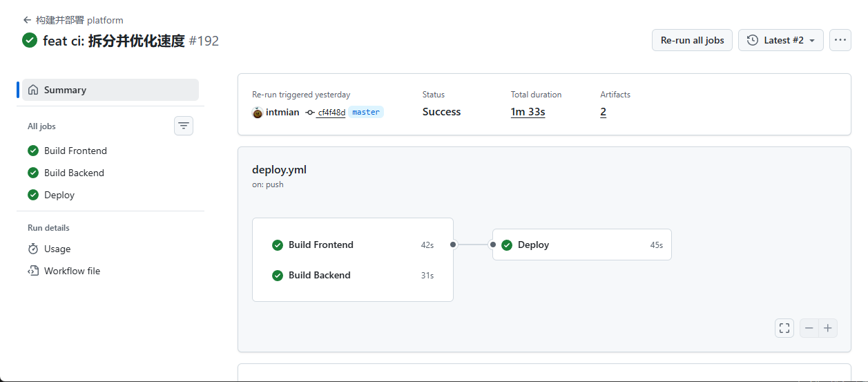Open commit cf4f48d link
The width and height of the screenshot is (868, 382).
click(331, 113)
